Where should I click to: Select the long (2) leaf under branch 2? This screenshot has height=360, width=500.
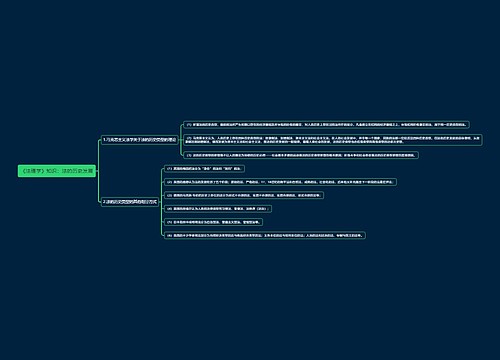[280, 182]
